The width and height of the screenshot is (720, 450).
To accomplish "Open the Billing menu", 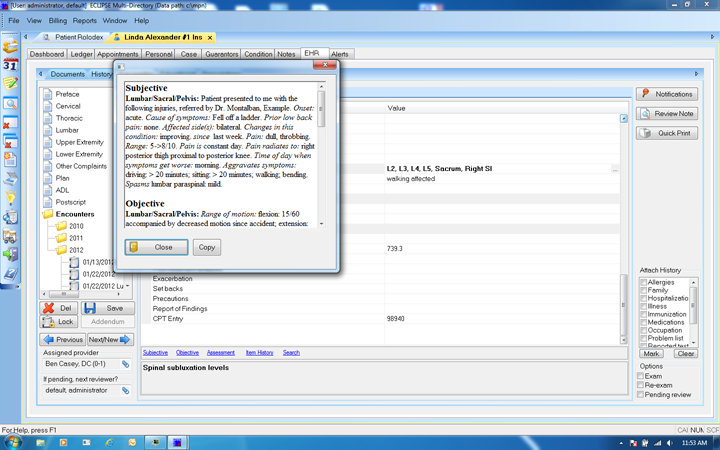I will click(x=57, y=21).
